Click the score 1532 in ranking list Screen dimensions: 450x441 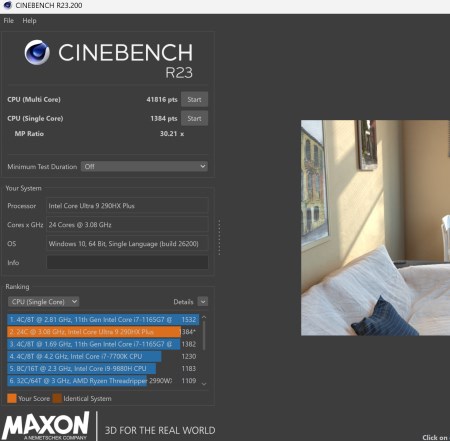tap(189, 319)
